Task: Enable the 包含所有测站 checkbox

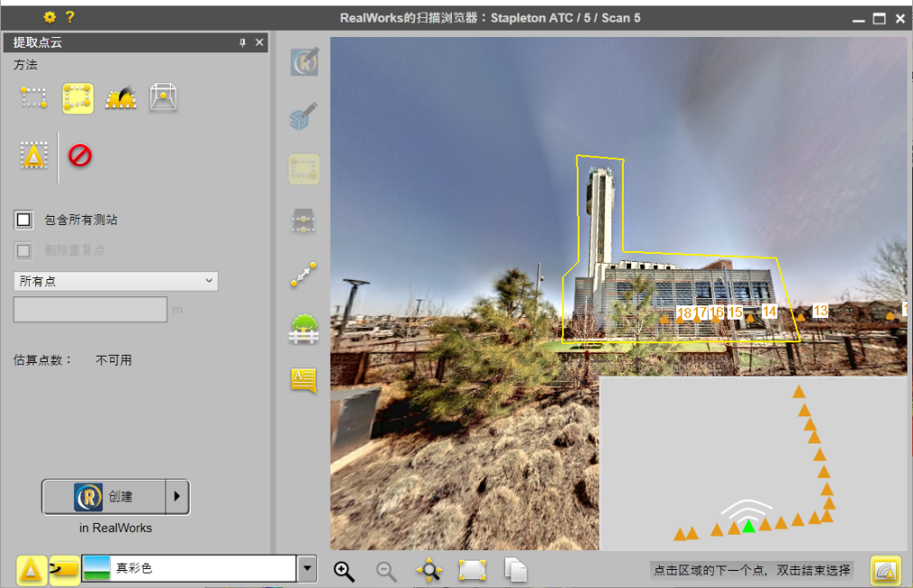Action: click(x=23, y=219)
